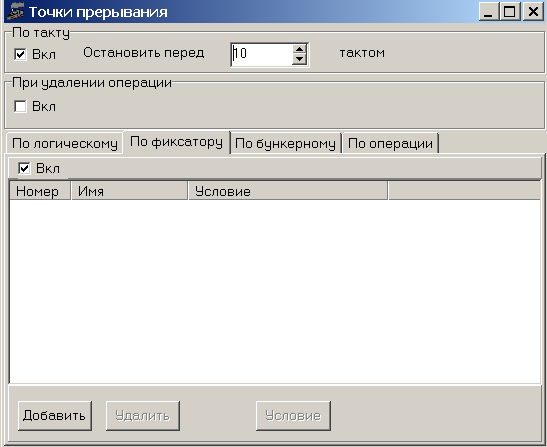This screenshot has height=447, width=547.
Task: Select the По фиксатору tab
Action: tap(176, 142)
